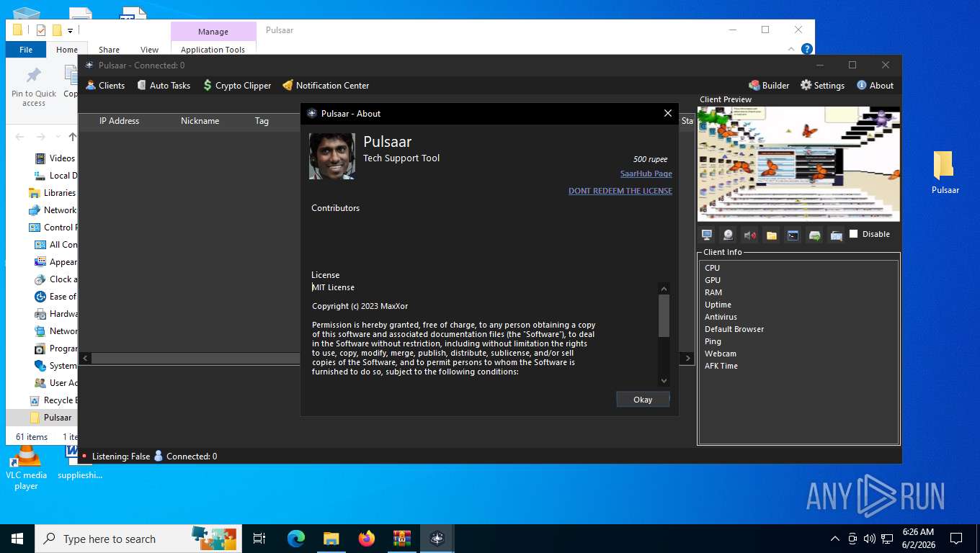This screenshot has width=980, height=553.
Task: Open the Windows Start menu
Action: point(17,539)
